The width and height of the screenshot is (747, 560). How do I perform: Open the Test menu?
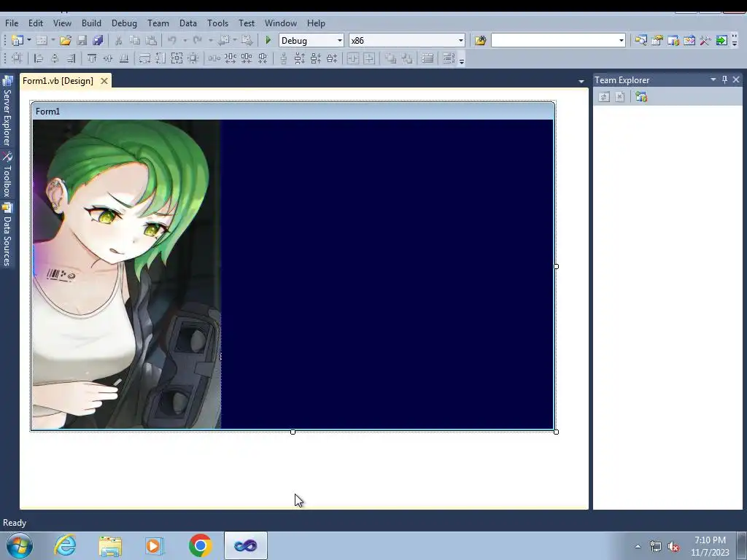coord(247,23)
